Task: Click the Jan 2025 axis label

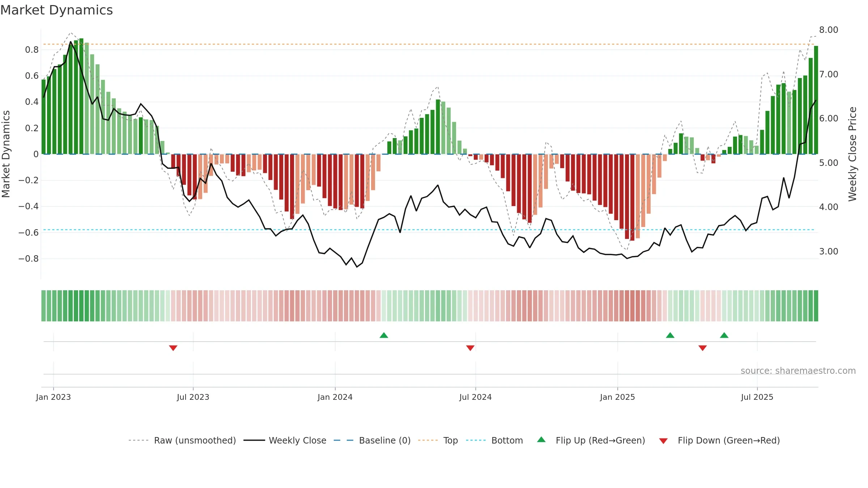Action: [x=617, y=397]
